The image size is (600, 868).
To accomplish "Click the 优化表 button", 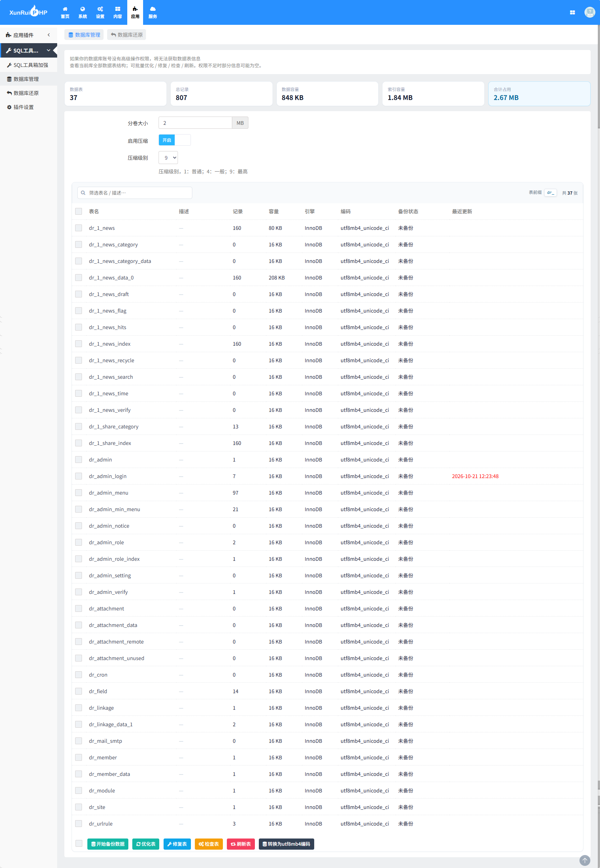I will click(146, 844).
